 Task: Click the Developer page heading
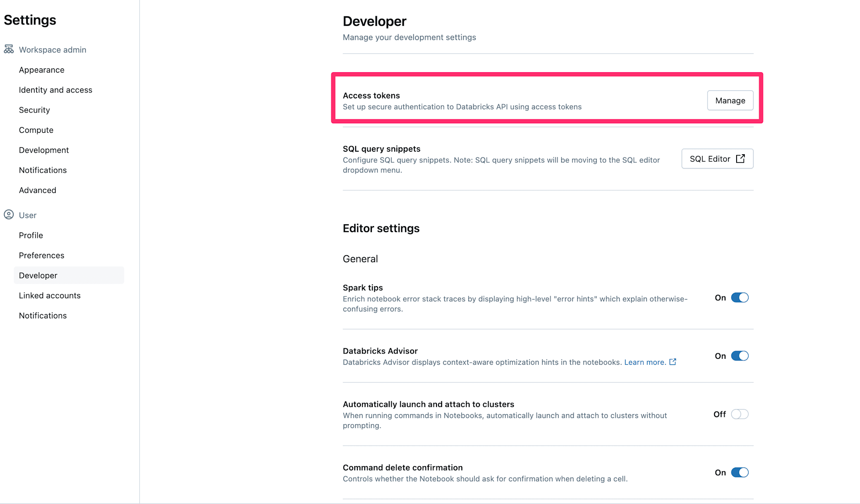point(375,21)
